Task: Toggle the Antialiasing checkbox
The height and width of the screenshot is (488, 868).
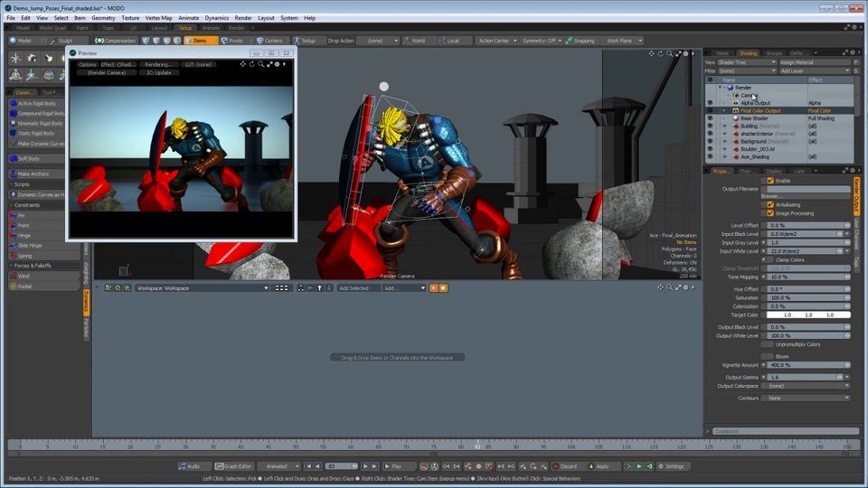Action: pyautogui.click(x=770, y=204)
